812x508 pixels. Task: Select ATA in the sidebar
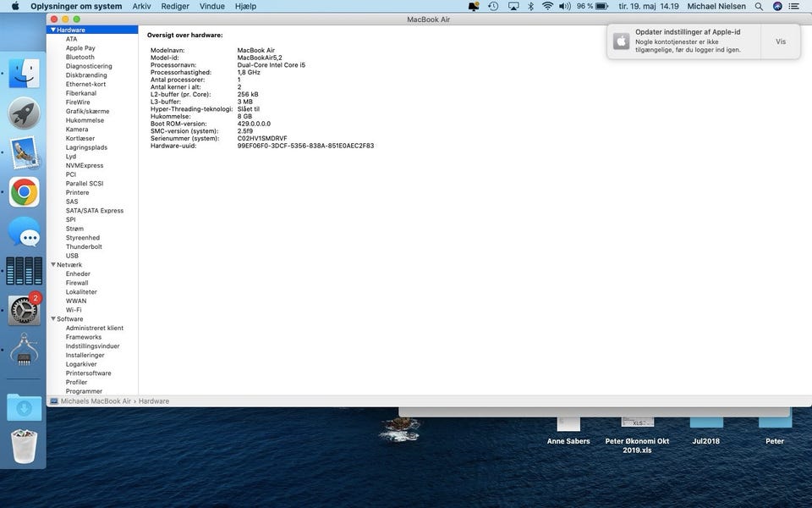tap(71, 39)
